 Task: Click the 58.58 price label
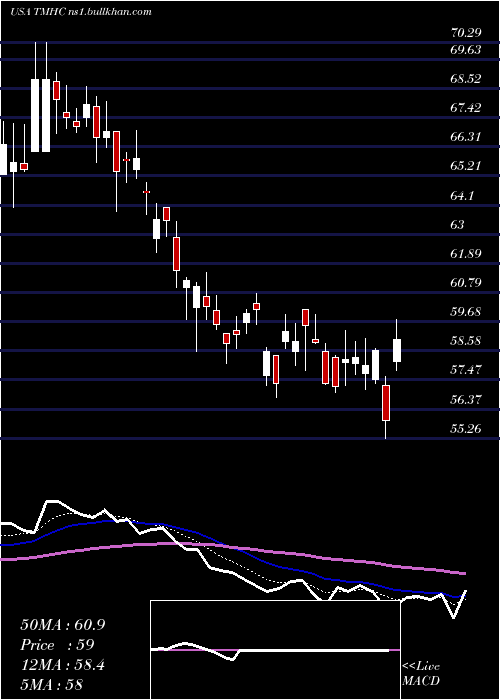click(x=467, y=341)
